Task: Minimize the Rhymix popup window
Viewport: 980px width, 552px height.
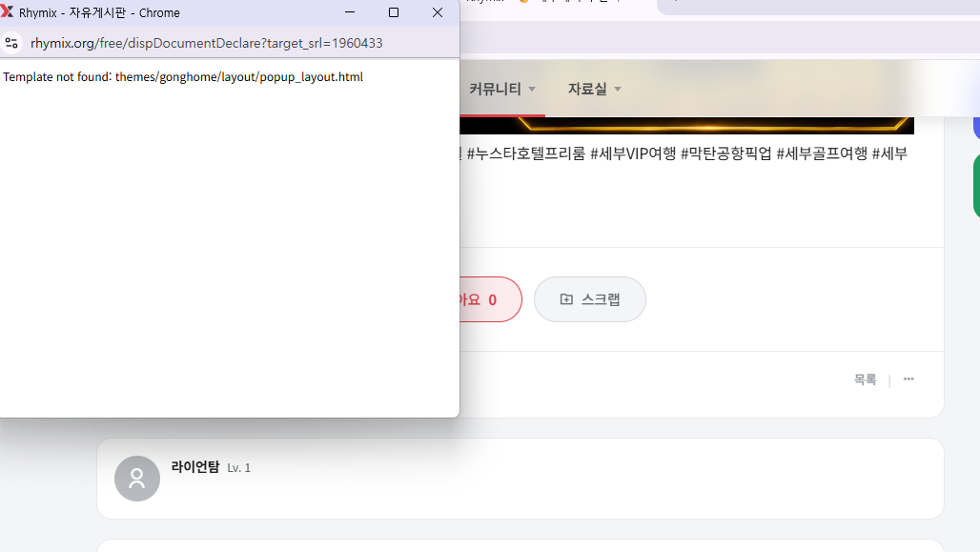Action: click(350, 12)
